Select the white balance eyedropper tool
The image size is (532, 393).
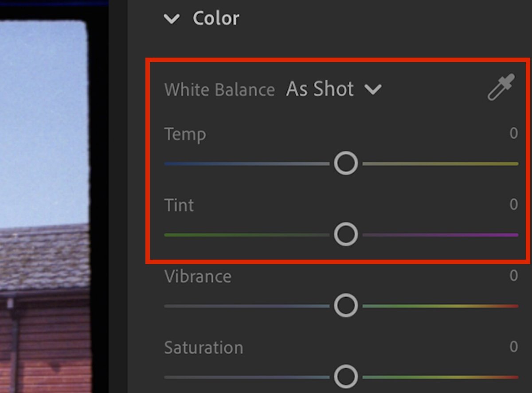tap(501, 87)
